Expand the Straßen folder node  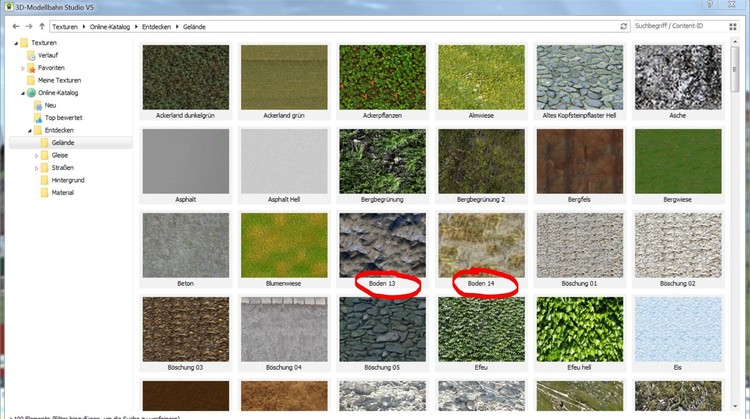click(36, 168)
